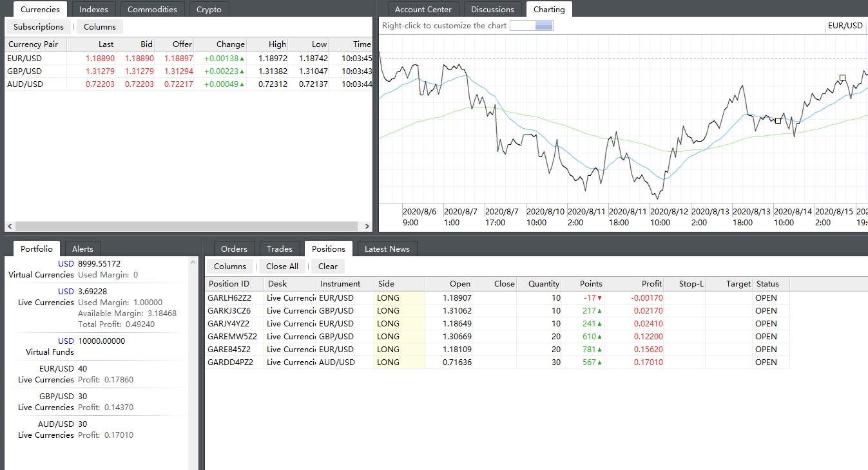Image resolution: width=868 pixels, height=470 pixels.
Task: Click Clear button in Positions panel
Action: tap(327, 267)
